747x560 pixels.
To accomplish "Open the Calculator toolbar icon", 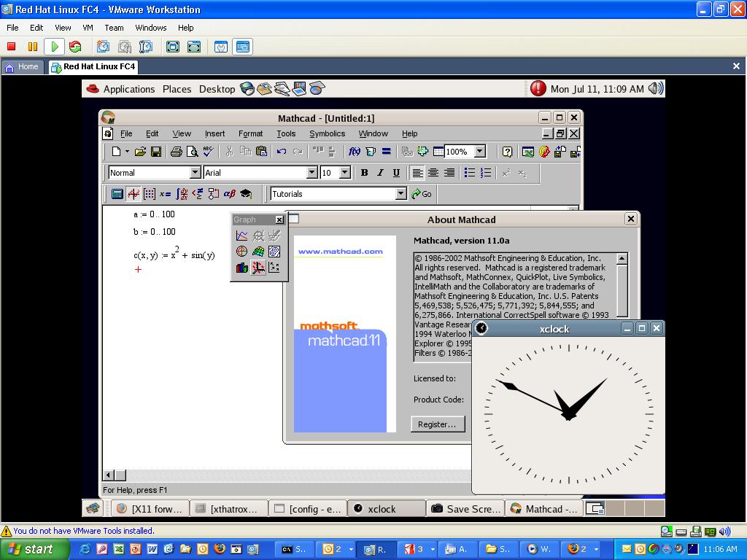I will click(117, 193).
